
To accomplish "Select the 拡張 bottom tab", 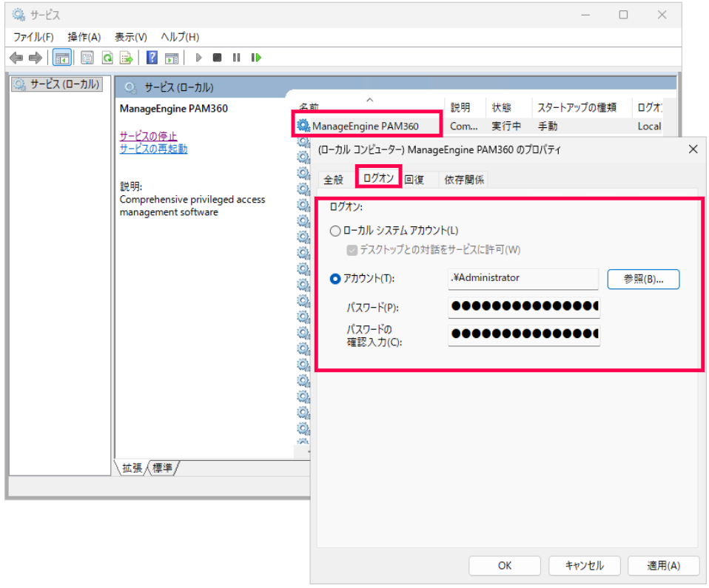I will [x=132, y=467].
